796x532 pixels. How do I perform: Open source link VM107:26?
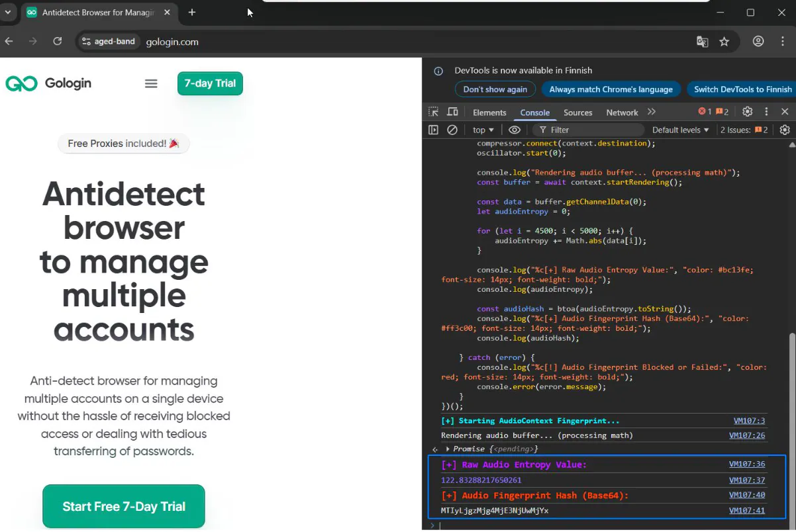(747, 435)
